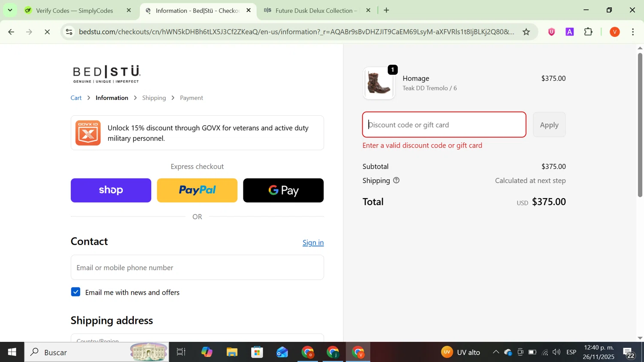Open the UV alto weather widget
644x362 pixels.
(x=461, y=352)
